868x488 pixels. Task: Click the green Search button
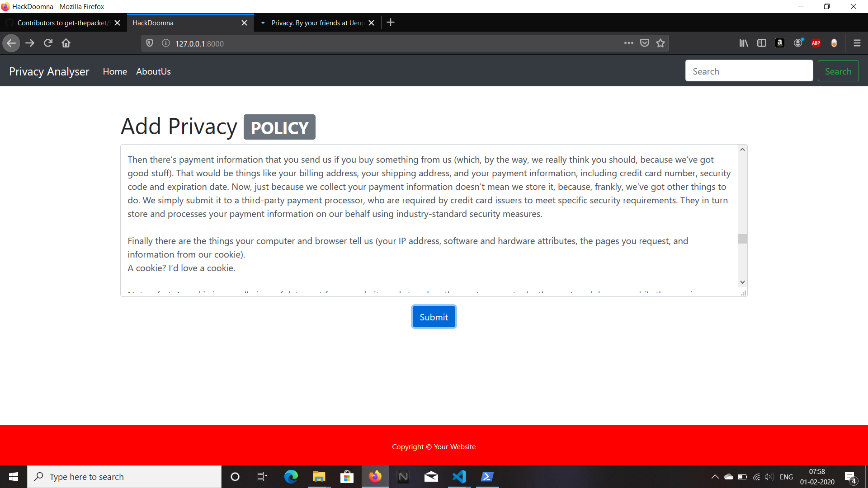pos(838,71)
